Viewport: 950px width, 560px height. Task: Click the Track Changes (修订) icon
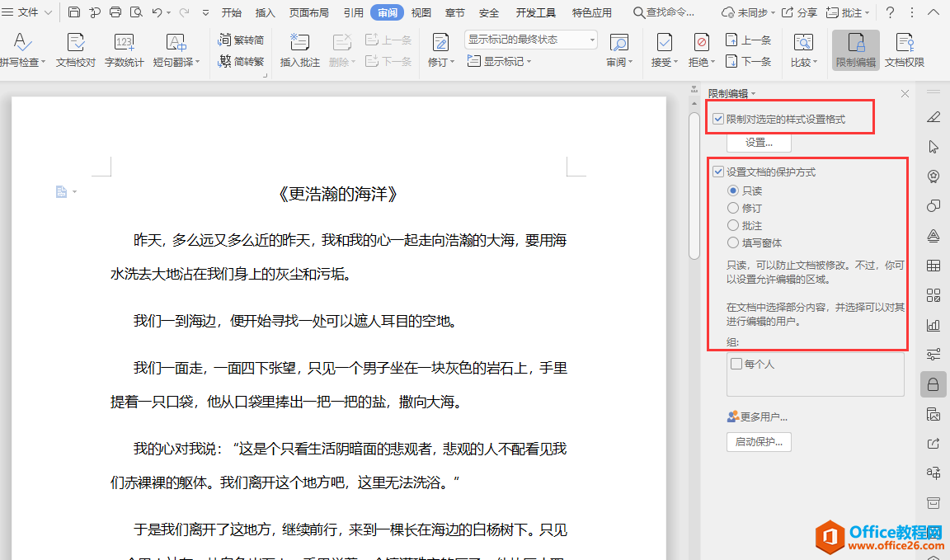pos(440,49)
